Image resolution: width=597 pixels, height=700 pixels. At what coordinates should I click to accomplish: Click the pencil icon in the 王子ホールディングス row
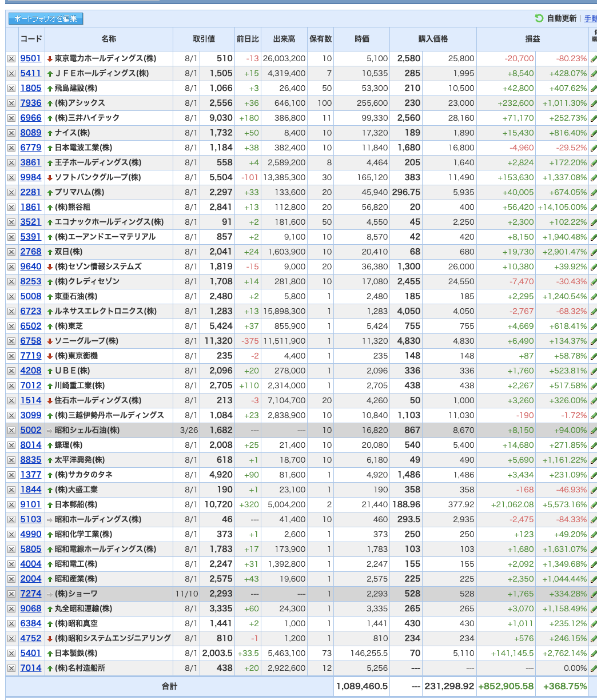point(594,162)
